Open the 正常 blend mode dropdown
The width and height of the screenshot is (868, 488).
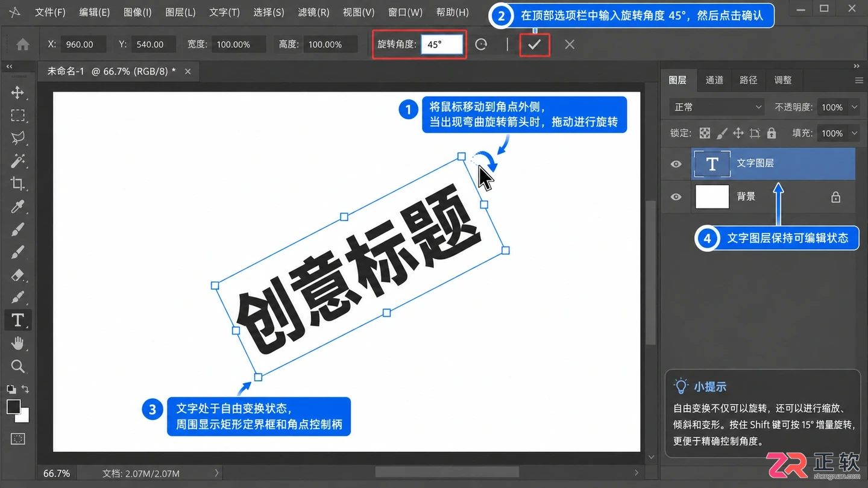click(717, 107)
